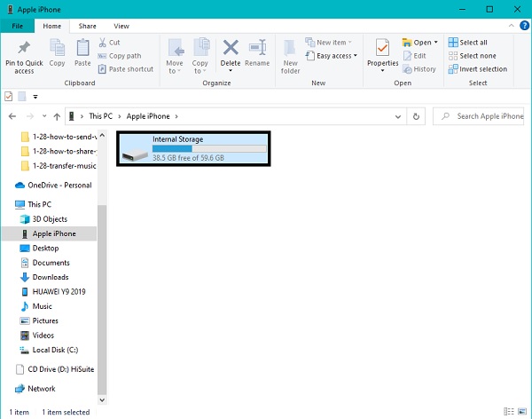This screenshot has height=419, width=532.
Task: Click Select none
Action: pyautogui.click(x=472, y=56)
